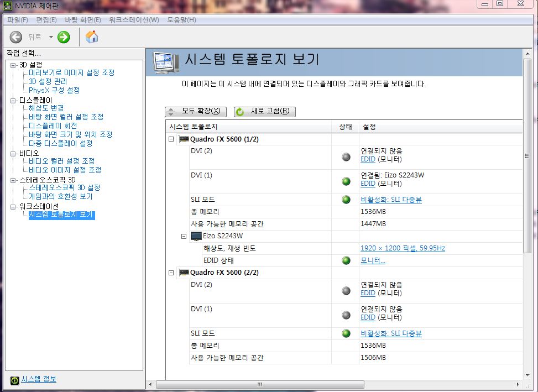Click green SLI mode status dot of card 1/2

[346, 200]
